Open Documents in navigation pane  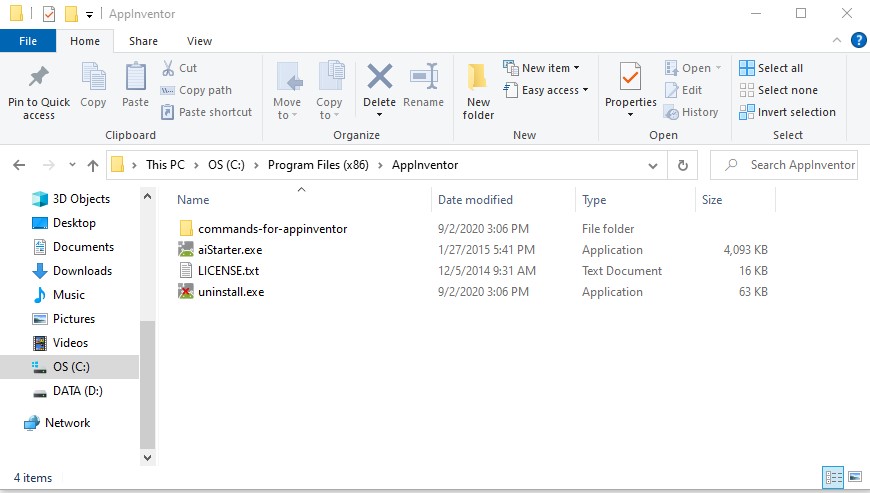point(83,247)
